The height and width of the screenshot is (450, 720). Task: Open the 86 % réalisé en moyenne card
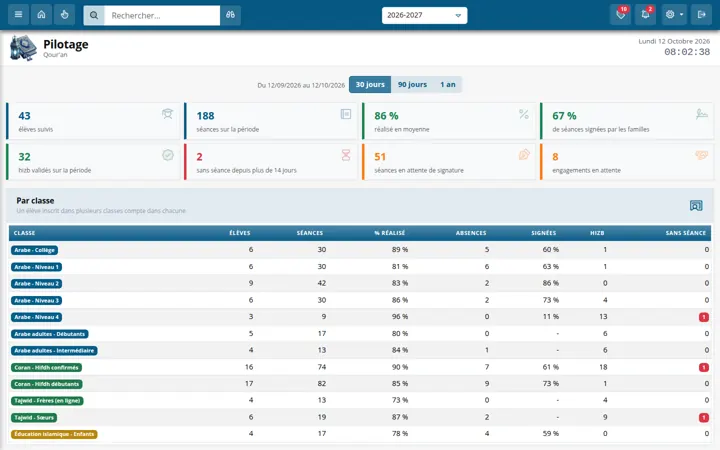click(449, 121)
